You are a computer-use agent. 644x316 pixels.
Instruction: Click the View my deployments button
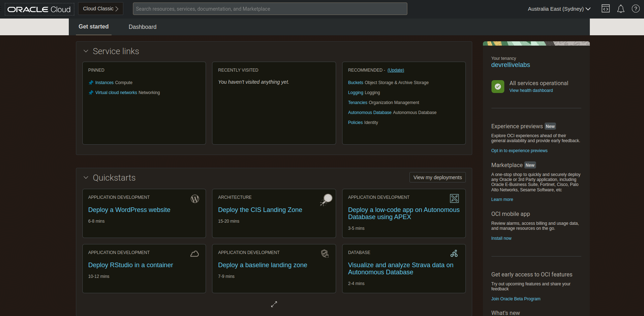pos(438,177)
